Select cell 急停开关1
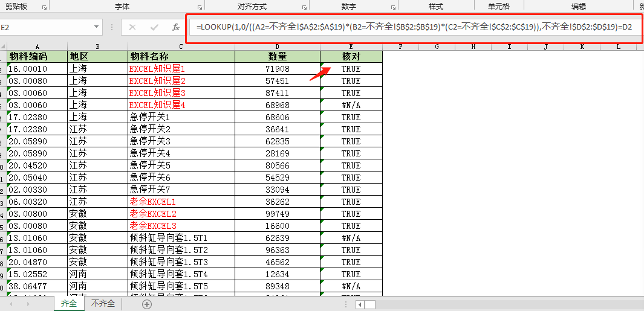The image size is (644, 311). [181, 117]
